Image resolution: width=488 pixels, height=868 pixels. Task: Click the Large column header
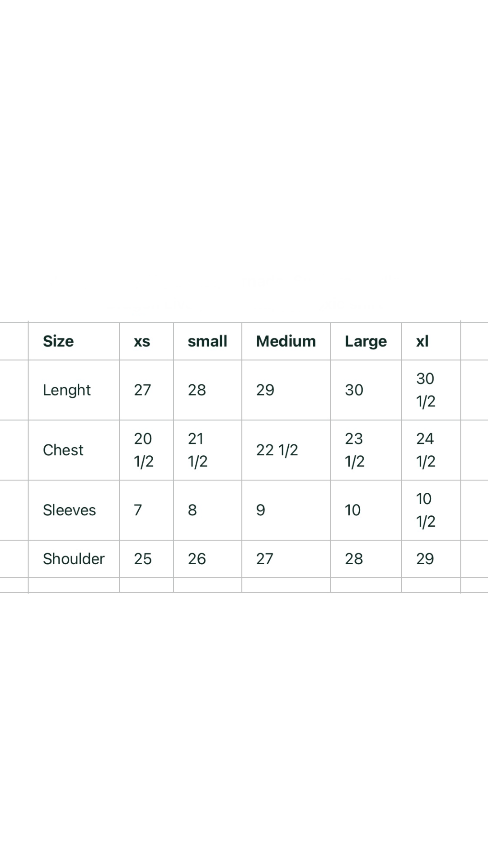tap(366, 341)
